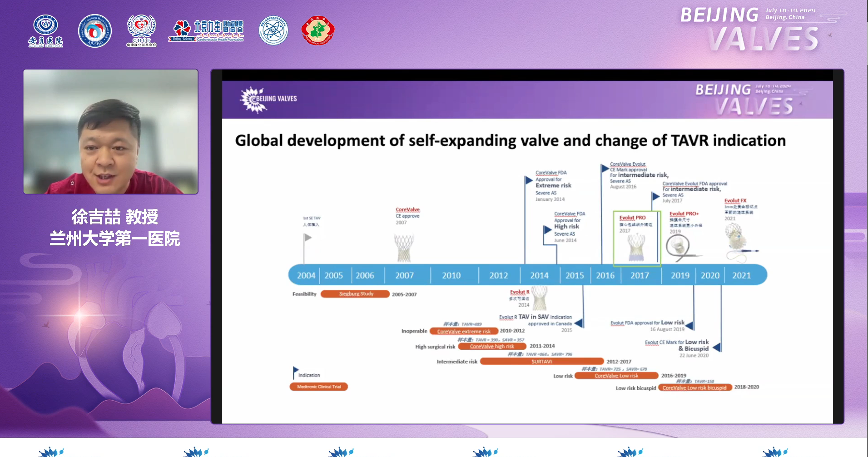Screen dimensions: 868x457
Task: Click the red medical association logo
Action: (x=318, y=31)
